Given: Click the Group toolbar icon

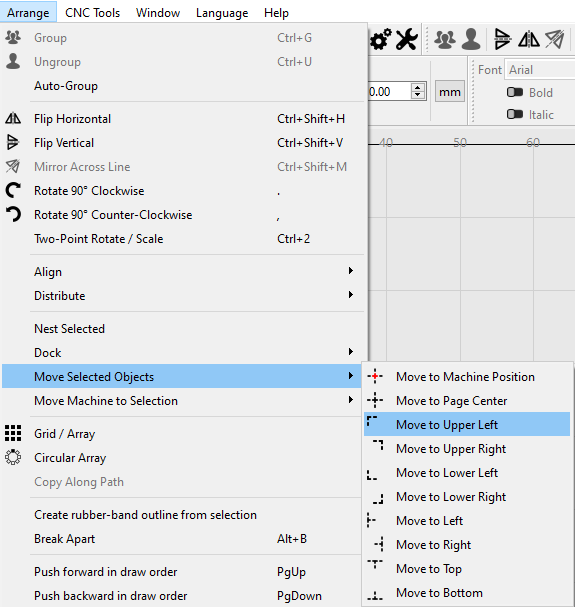Looking at the screenshot, I should (x=445, y=39).
